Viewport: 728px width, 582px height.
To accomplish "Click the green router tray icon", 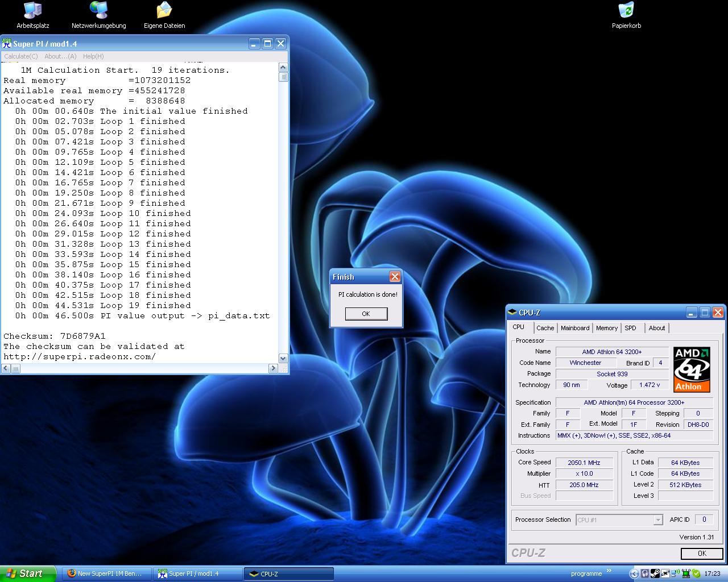I will tap(686, 573).
